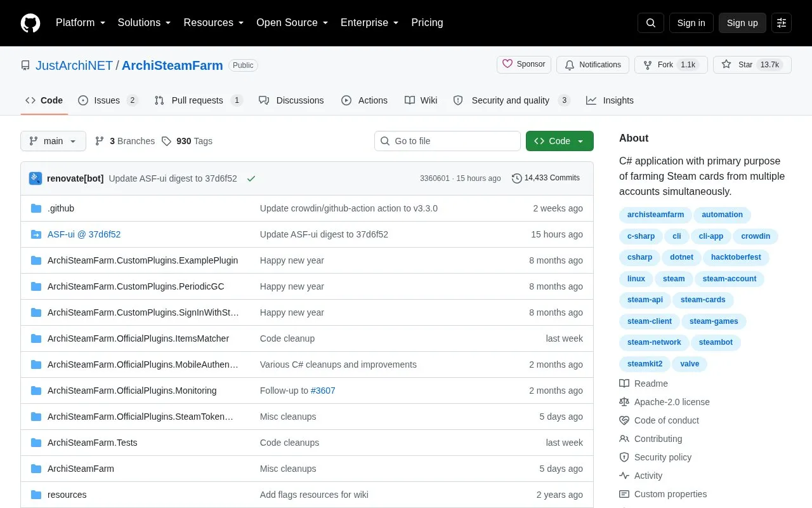Click the Sponsor button

tap(524, 64)
